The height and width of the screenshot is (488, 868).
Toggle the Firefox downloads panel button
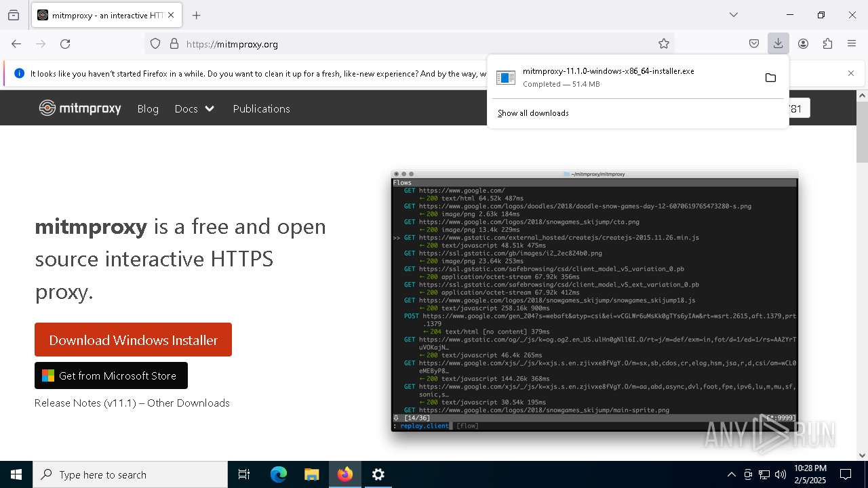778,44
